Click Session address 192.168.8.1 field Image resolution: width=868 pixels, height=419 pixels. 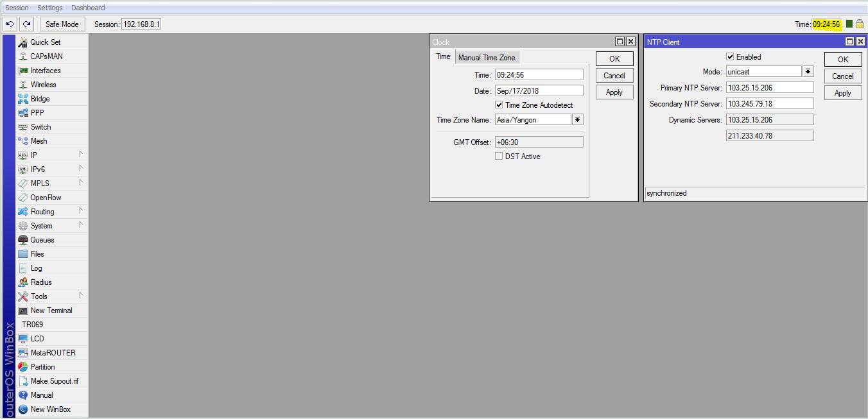(x=141, y=24)
